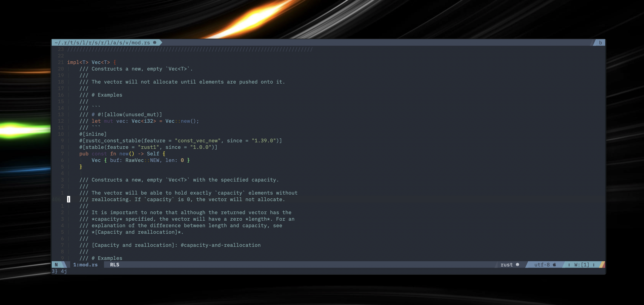Click RLS status bar text label

click(114, 264)
